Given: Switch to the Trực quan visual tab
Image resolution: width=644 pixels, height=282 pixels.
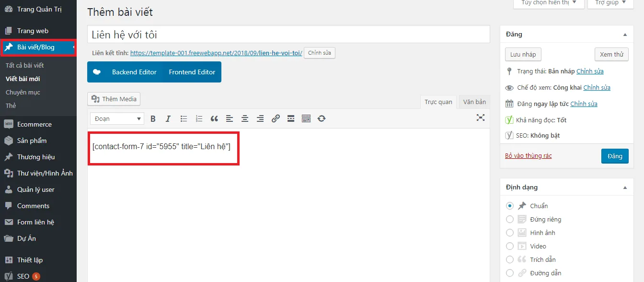Looking at the screenshot, I should pyautogui.click(x=438, y=102).
